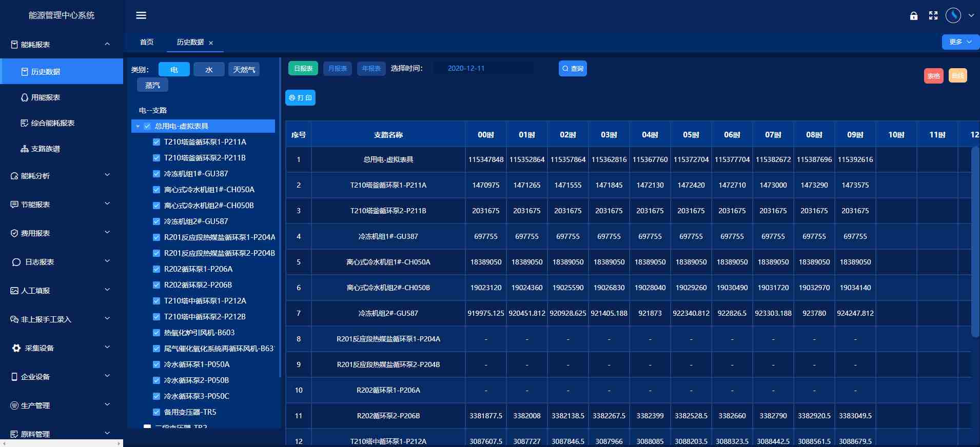The height and width of the screenshot is (447, 980).
Task: Click the hamburger menu collapse icon
Action: 141,15
